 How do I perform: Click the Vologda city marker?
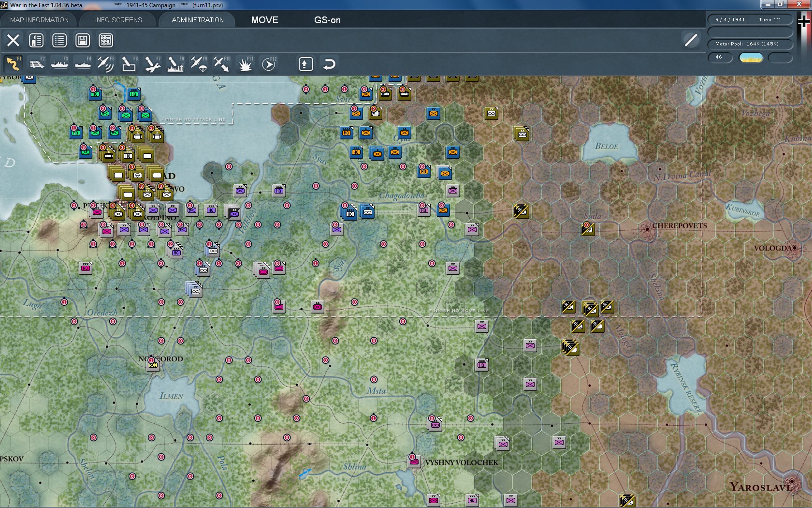pyautogui.click(x=795, y=248)
